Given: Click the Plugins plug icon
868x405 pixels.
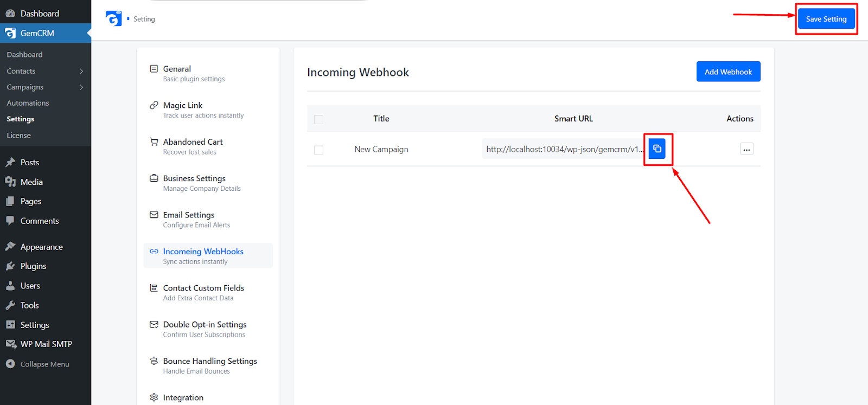Looking at the screenshot, I should [x=10, y=266].
